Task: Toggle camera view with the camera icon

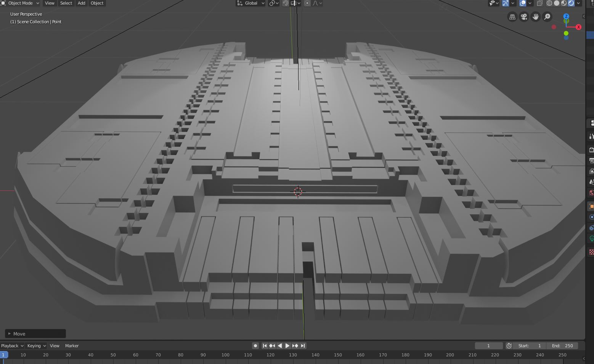Action: (x=524, y=17)
